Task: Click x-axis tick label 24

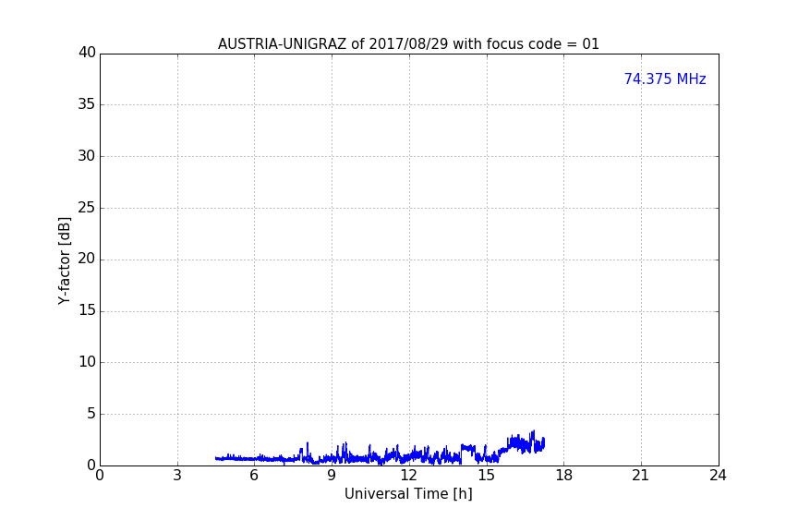Action: 718,476
